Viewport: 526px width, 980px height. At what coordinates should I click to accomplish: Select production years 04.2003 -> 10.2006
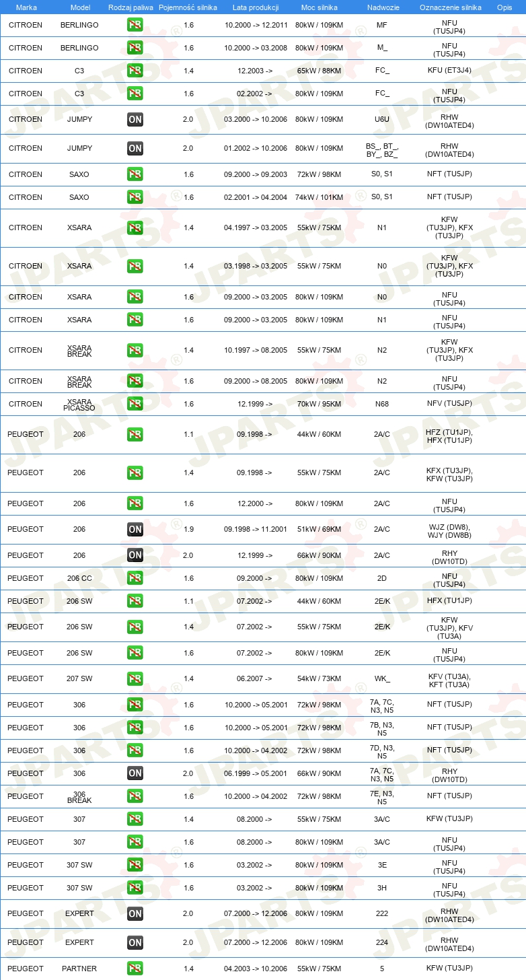(256, 969)
